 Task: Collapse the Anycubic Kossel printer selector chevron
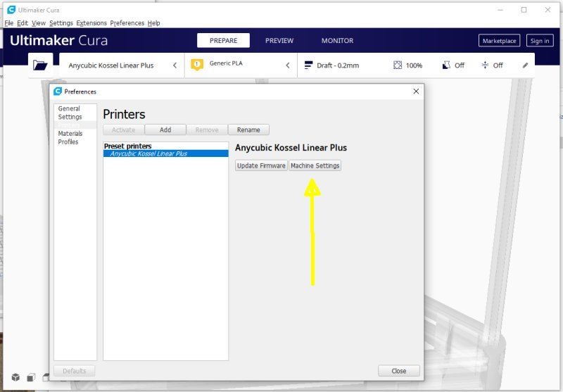pyautogui.click(x=175, y=65)
